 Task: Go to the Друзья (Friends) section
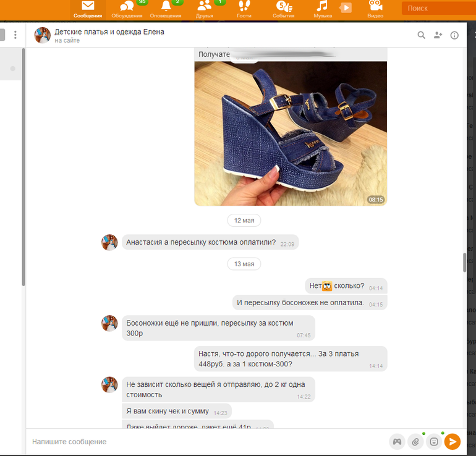[205, 9]
